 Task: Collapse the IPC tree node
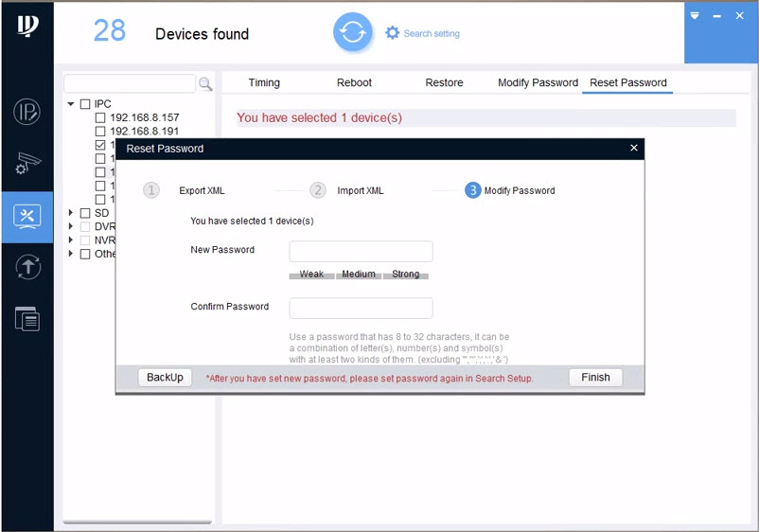click(71, 104)
